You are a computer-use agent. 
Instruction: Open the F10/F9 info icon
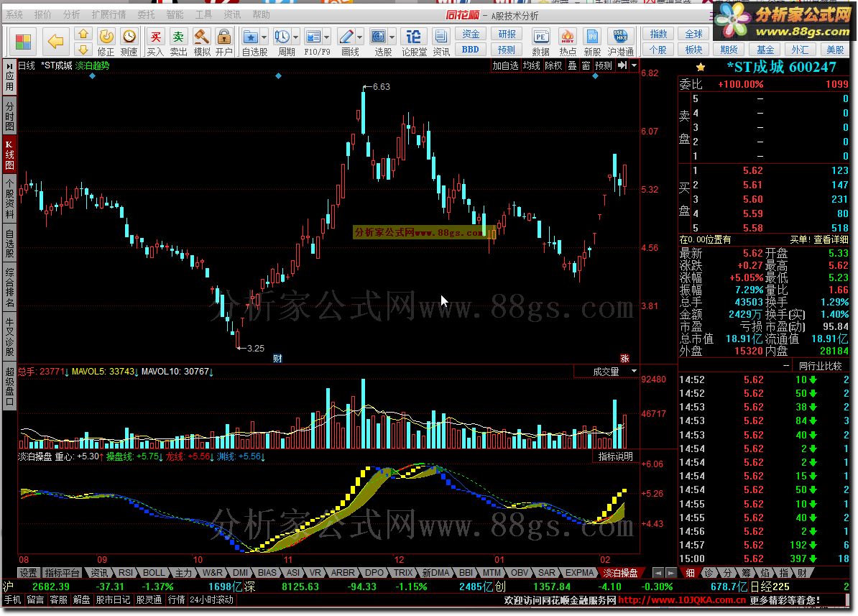[313, 37]
